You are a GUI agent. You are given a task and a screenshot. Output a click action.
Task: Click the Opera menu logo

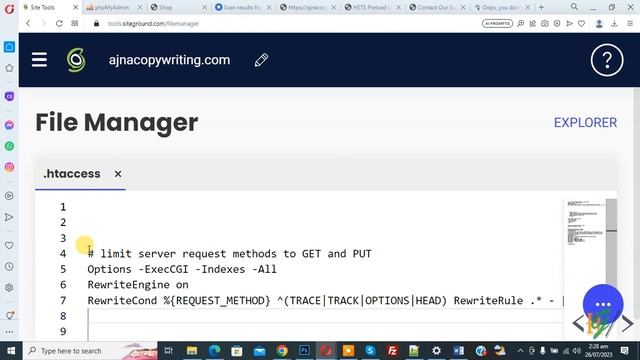[x=9, y=8]
